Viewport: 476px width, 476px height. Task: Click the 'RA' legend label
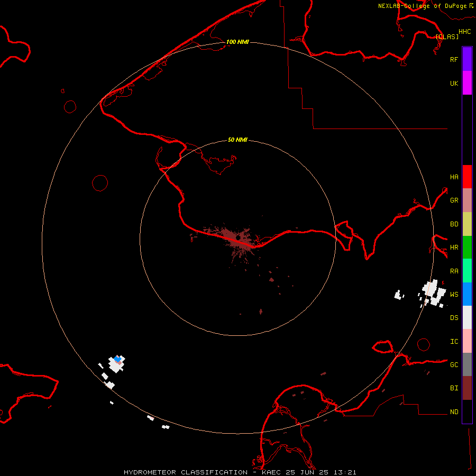454,271
